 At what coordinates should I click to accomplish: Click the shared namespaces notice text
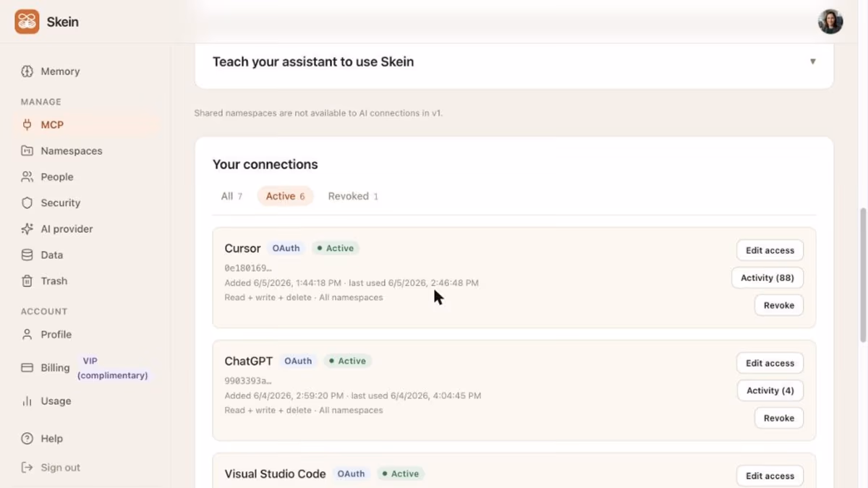pyautogui.click(x=318, y=114)
